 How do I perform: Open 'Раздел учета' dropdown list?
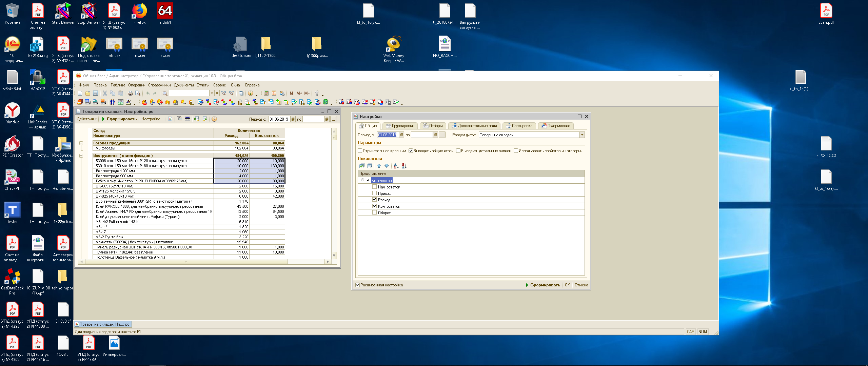pyautogui.click(x=582, y=135)
